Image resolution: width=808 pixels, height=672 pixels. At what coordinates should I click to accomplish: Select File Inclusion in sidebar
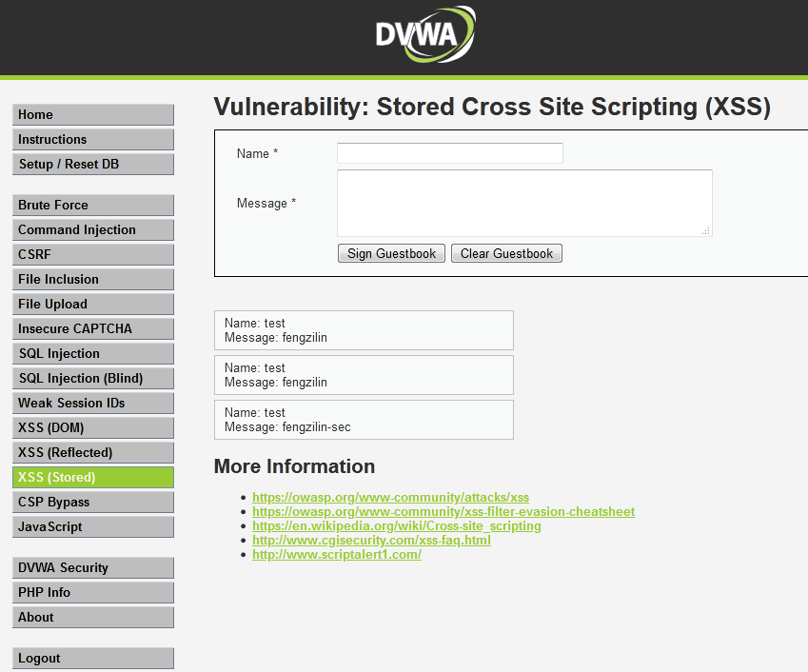(93, 279)
